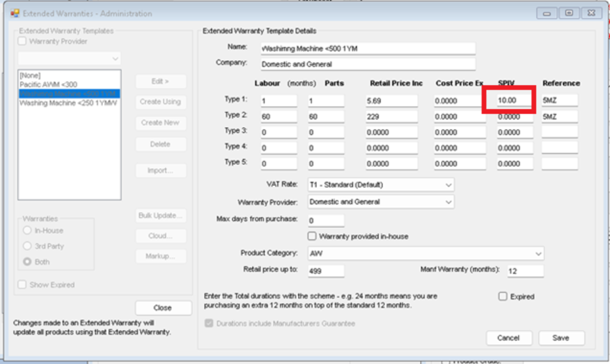610x364 pixels.
Task: Click the Type 1 SPIV field
Action: (x=514, y=100)
